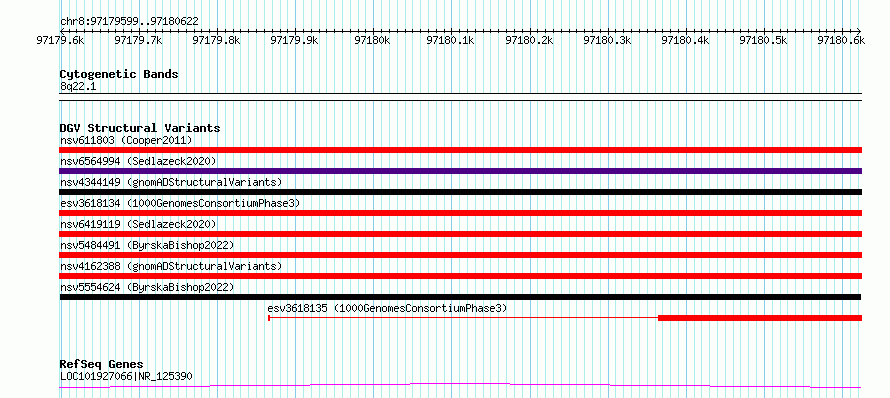The image size is (890, 398).
Task: Click the RefSeq Genes track heading
Action: [x=101, y=364]
